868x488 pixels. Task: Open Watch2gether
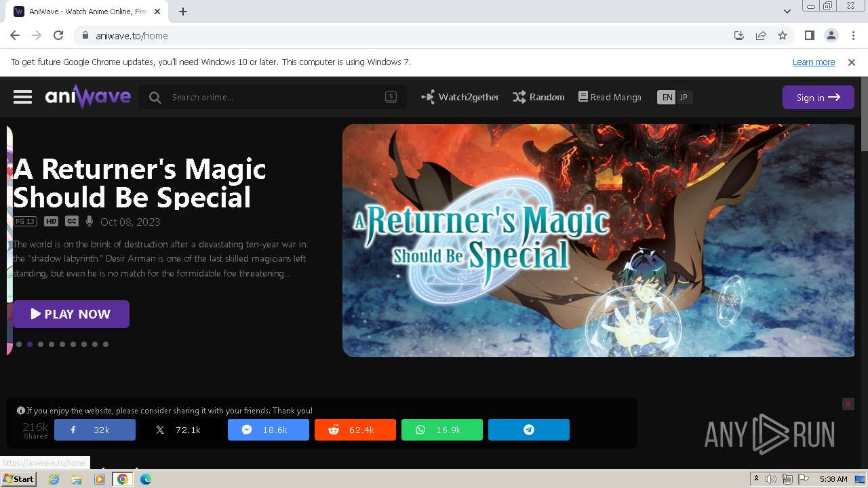[x=460, y=97]
